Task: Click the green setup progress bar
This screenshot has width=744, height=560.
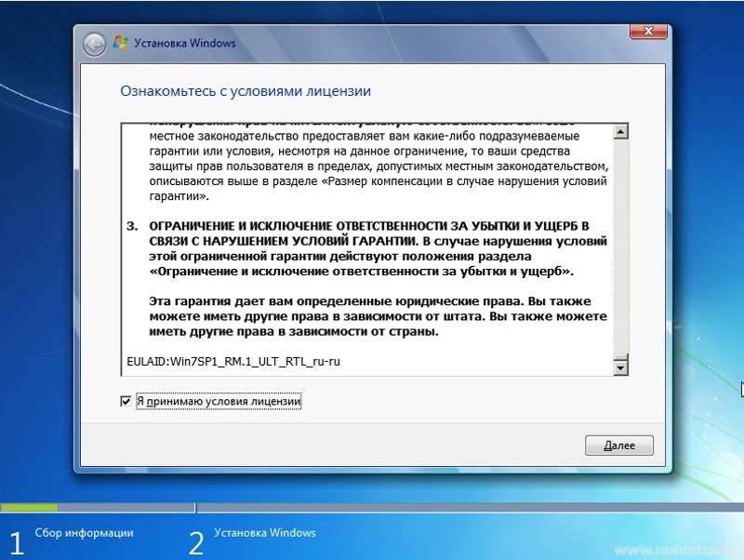Action: pyautogui.click(x=30, y=507)
